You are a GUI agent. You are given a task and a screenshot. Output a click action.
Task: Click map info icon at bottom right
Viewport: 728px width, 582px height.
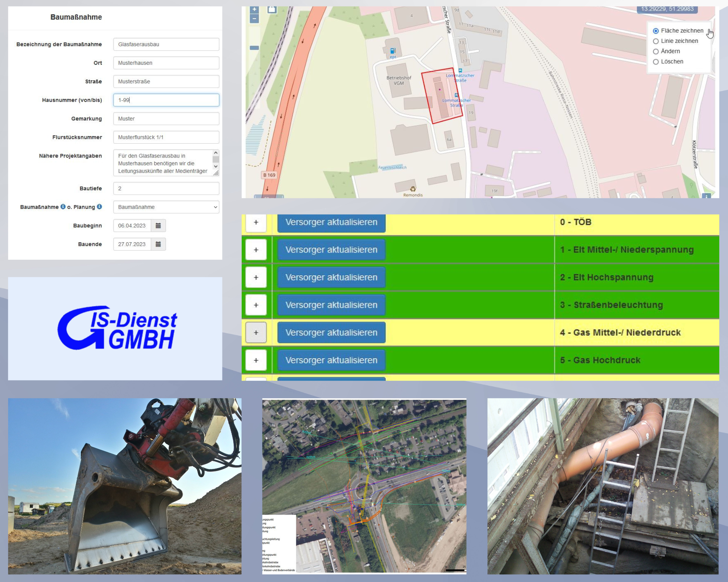(706, 196)
